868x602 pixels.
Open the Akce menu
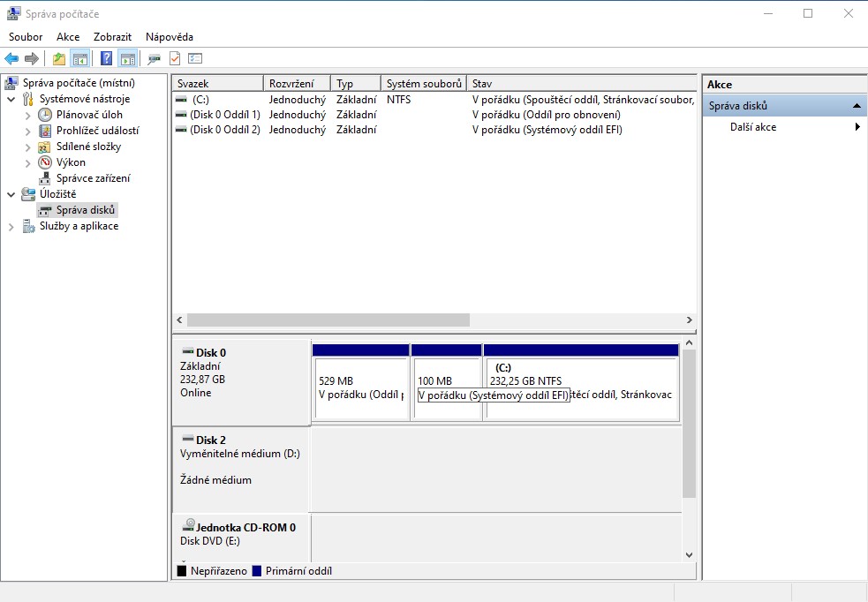pyautogui.click(x=68, y=36)
